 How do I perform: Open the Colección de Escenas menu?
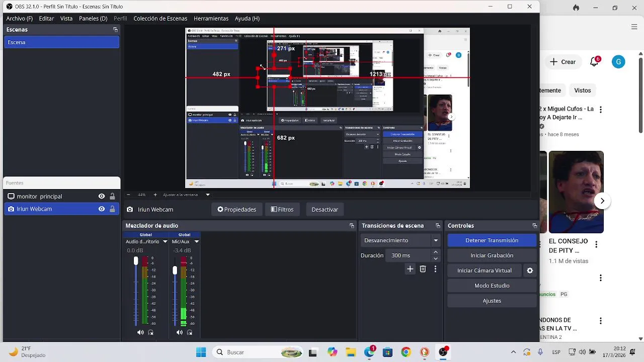pyautogui.click(x=160, y=18)
